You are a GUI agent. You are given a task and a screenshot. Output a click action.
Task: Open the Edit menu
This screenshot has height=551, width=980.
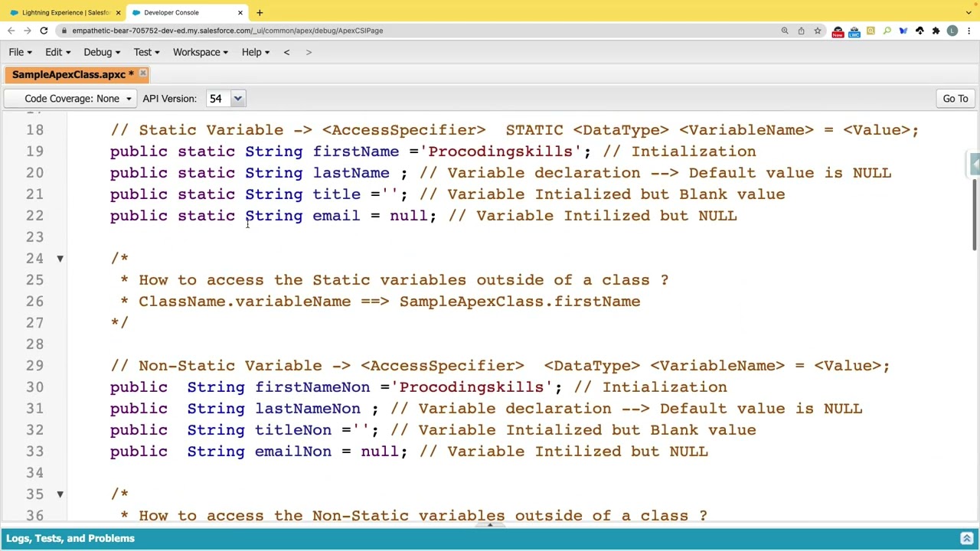point(57,52)
